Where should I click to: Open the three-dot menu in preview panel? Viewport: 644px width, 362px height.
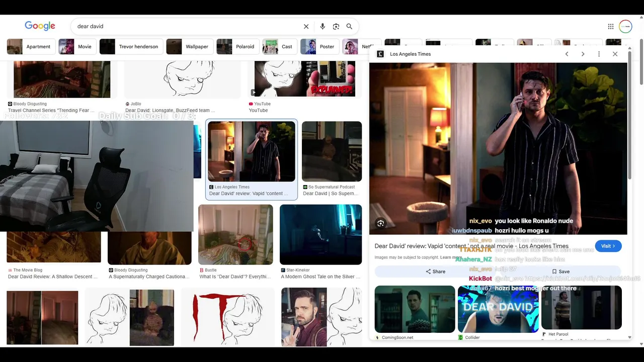pyautogui.click(x=599, y=54)
